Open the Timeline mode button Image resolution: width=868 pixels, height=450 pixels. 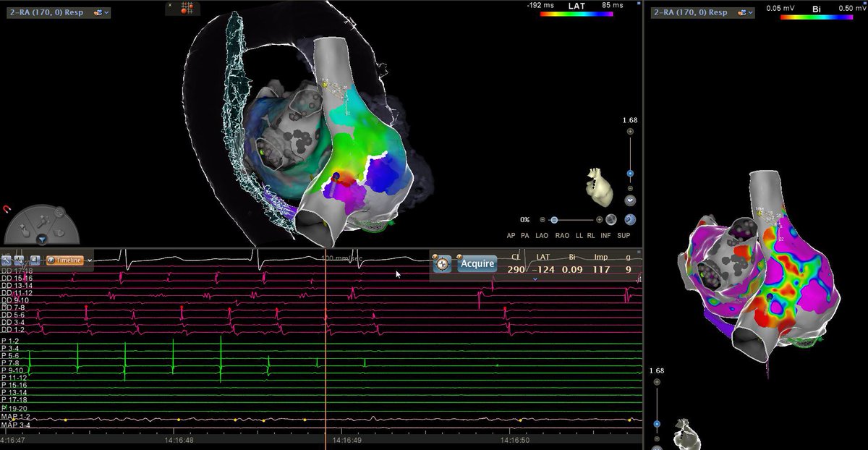click(x=64, y=260)
